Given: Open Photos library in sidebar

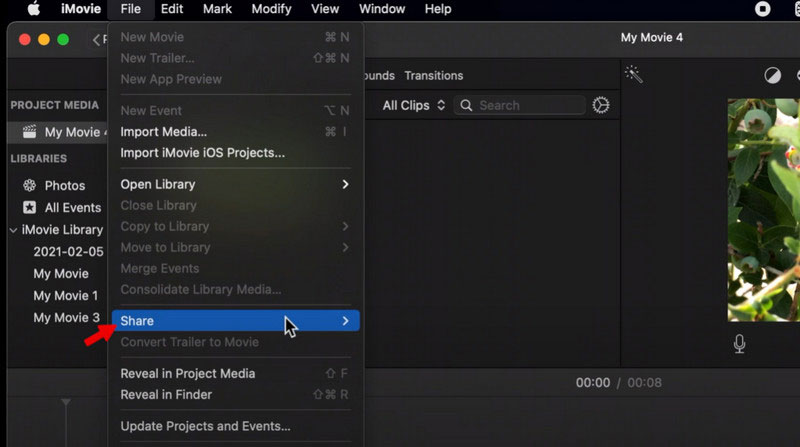Looking at the screenshot, I should tap(64, 185).
